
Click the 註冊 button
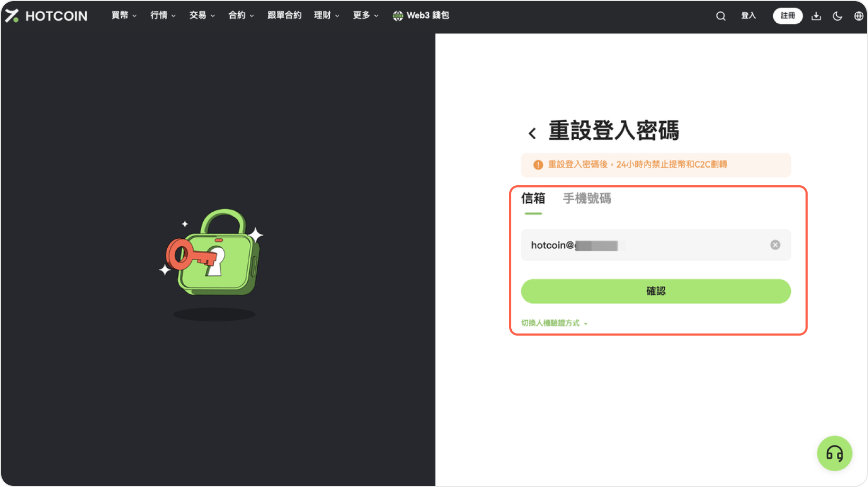pos(788,16)
